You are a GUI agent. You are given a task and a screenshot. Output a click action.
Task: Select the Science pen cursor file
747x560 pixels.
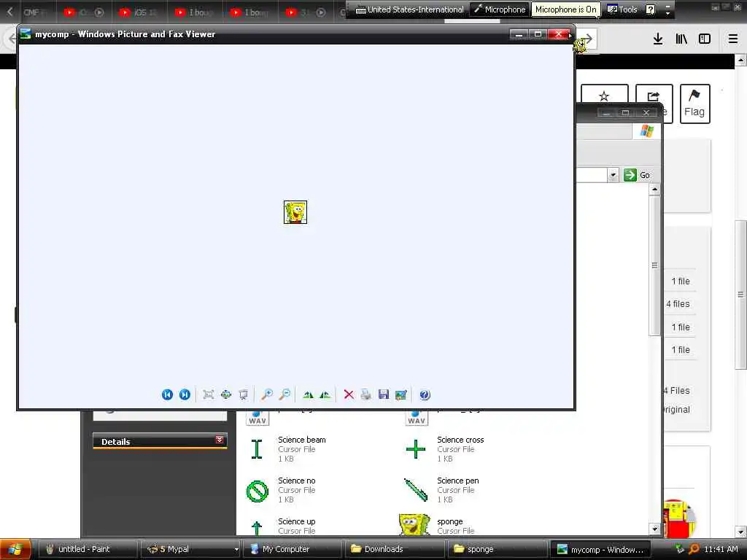[441, 489]
